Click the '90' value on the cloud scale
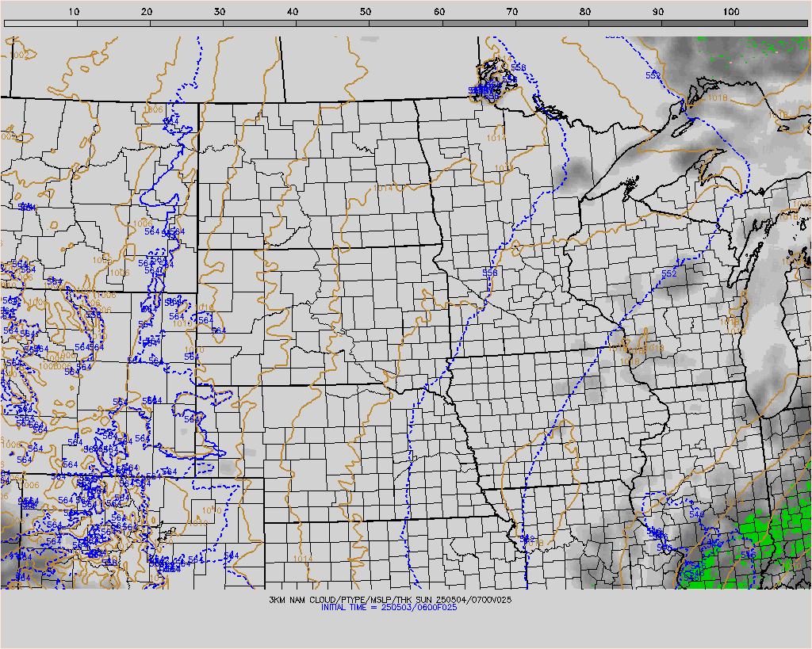Screen dimensions: 812x649 (x=658, y=11)
